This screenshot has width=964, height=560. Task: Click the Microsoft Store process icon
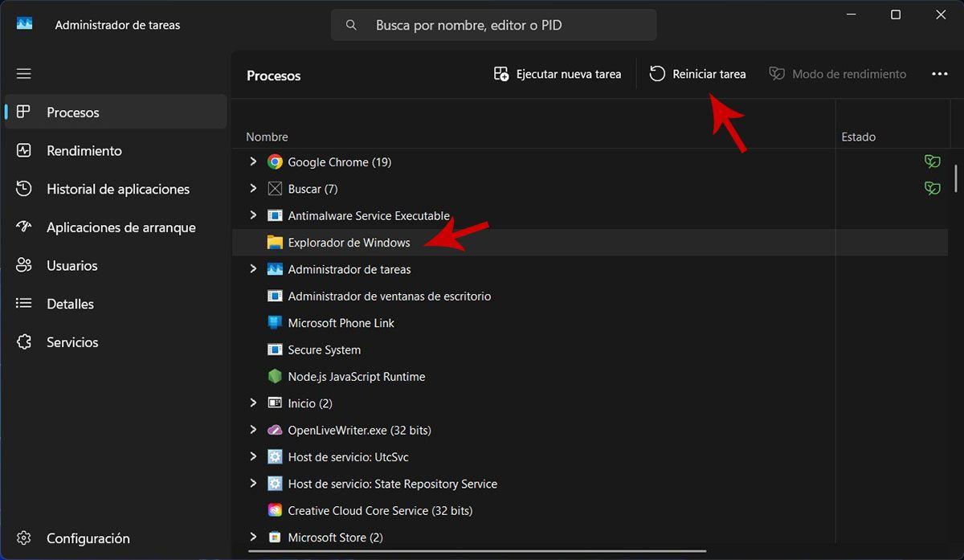tap(275, 538)
